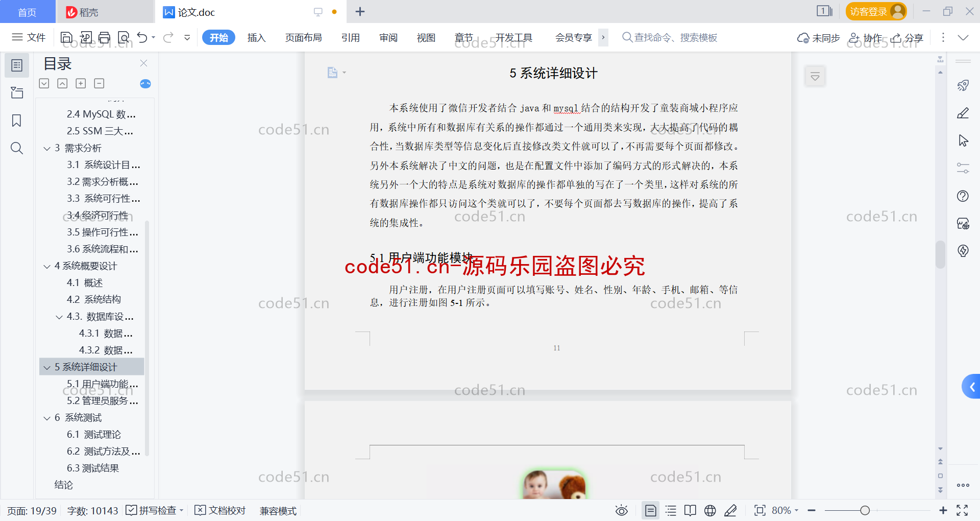Jump to 5.2 管理员服务 in outline
The height and width of the screenshot is (521, 980).
click(103, 401)
